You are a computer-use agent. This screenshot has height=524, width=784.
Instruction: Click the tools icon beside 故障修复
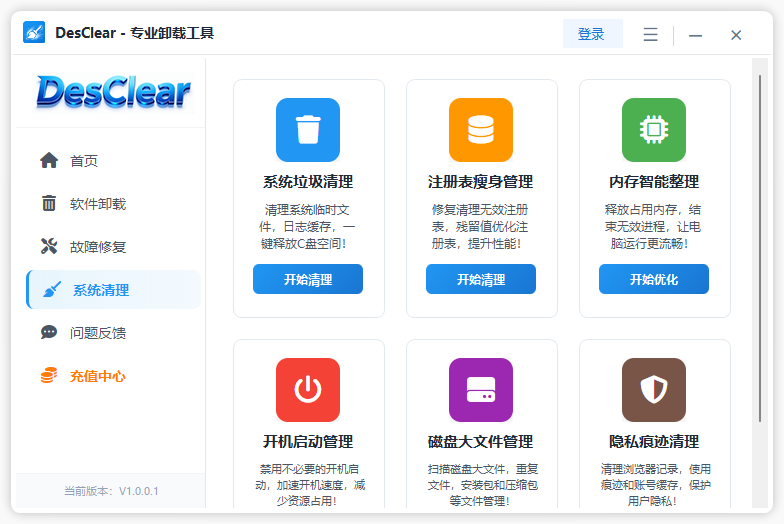pyautogui.click(x=49, y=246)
